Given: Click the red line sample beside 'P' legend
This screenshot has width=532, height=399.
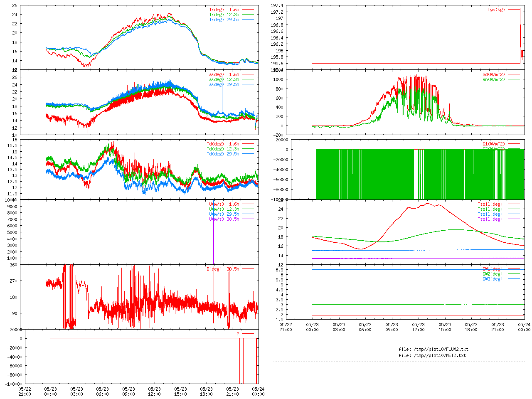Looking at the screenshot, I should point(248,334).
